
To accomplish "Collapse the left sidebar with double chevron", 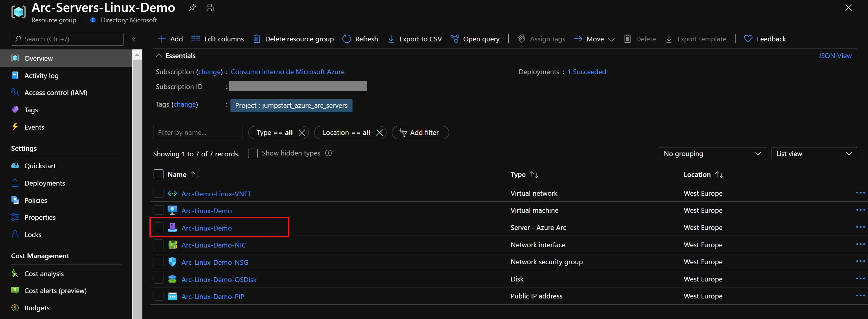I will point(134,39).
